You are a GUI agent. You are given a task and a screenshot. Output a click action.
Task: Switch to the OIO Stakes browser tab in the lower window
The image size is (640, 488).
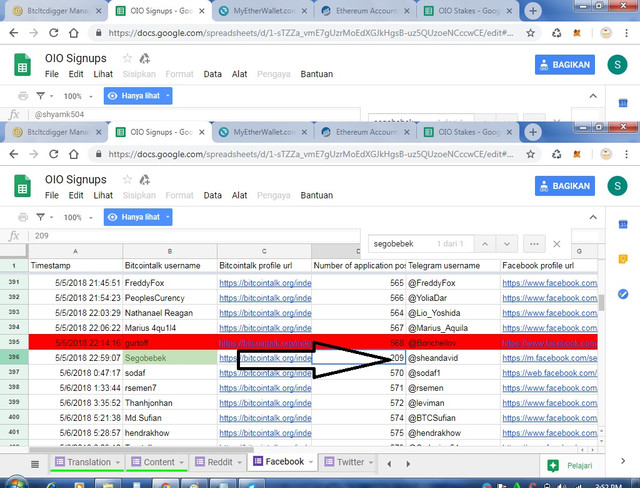click(x=468, y=132)
